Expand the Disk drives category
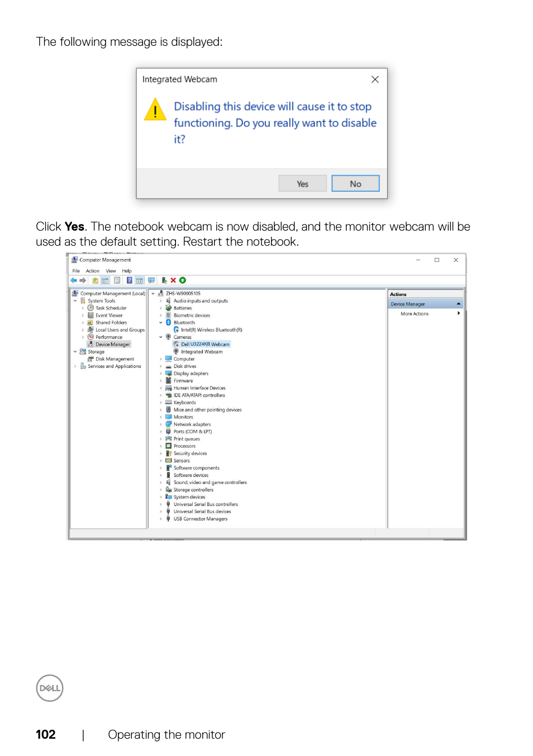The height and width of the screenshot is (756, 533). [161, 366]
